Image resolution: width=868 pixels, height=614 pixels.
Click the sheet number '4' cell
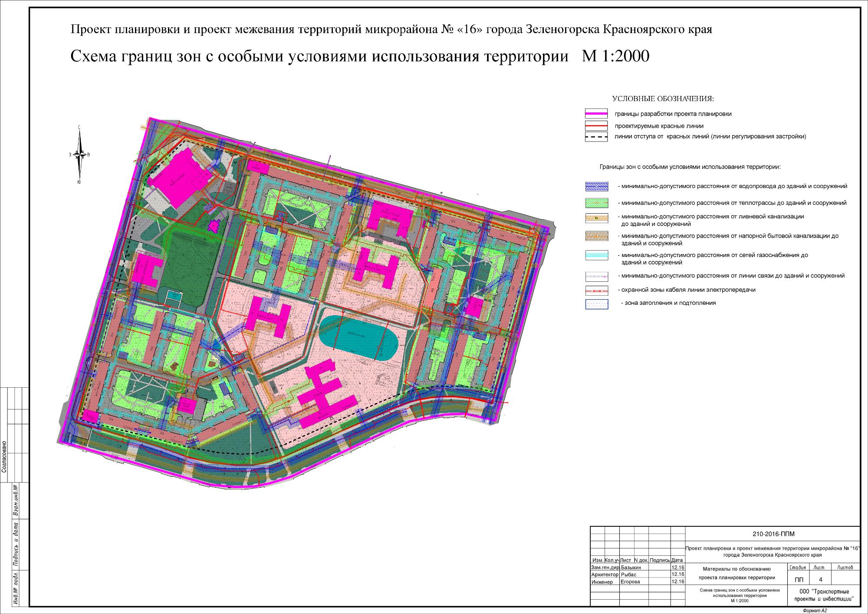[x=820, y=579]
